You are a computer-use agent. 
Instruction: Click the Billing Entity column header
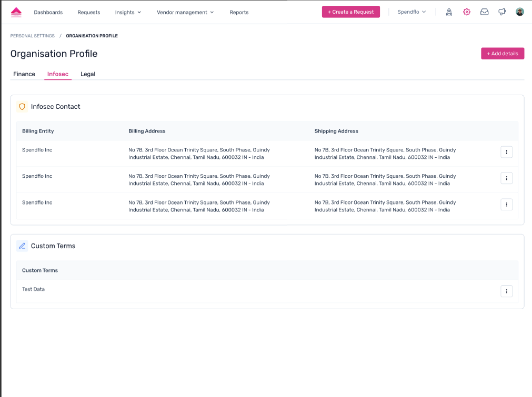point(38,131)
